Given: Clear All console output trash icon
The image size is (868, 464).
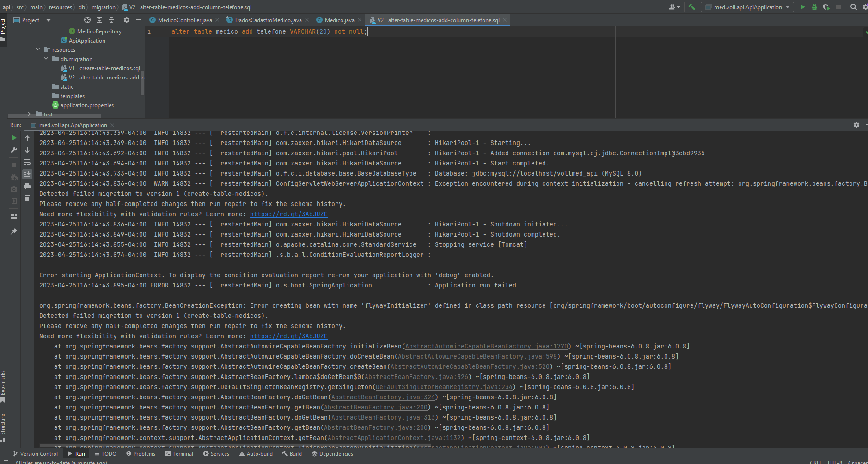Looking at the screenshot, I should (x=27, y=198).
